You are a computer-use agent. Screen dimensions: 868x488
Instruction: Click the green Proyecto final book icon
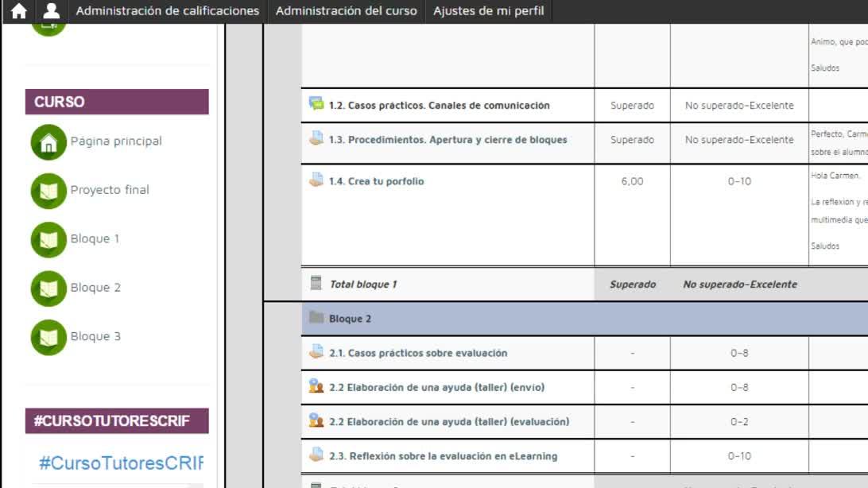coord(48,191)
